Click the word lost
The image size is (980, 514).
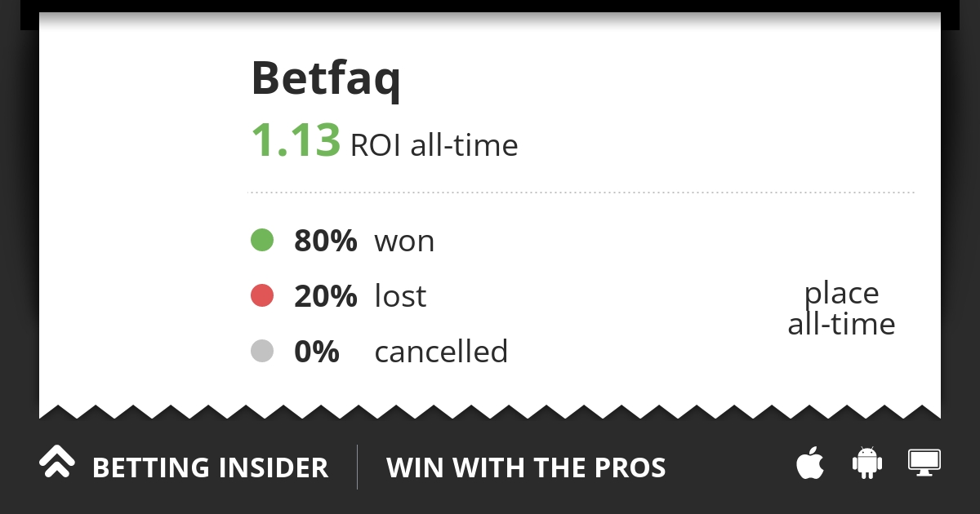[x=400, y=295]
